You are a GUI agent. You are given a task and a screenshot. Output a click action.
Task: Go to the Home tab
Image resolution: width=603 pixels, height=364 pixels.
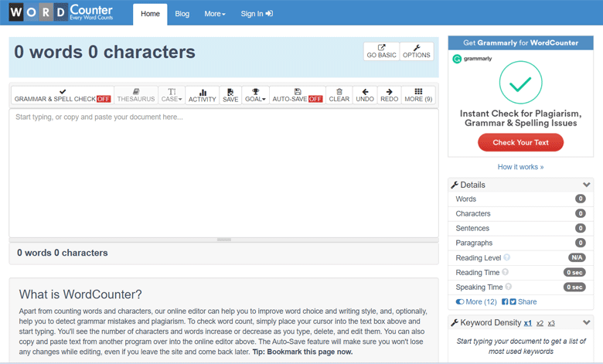coord(150,14)
